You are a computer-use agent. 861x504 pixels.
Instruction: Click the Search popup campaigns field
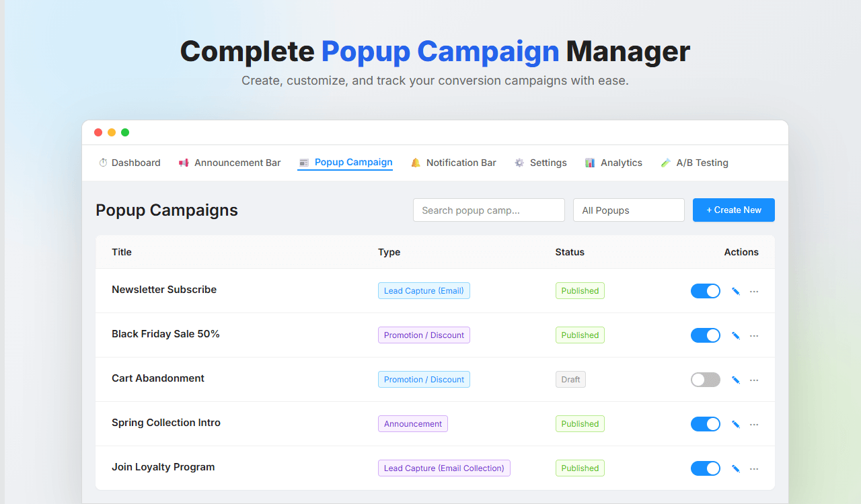[x=488, y=210]
